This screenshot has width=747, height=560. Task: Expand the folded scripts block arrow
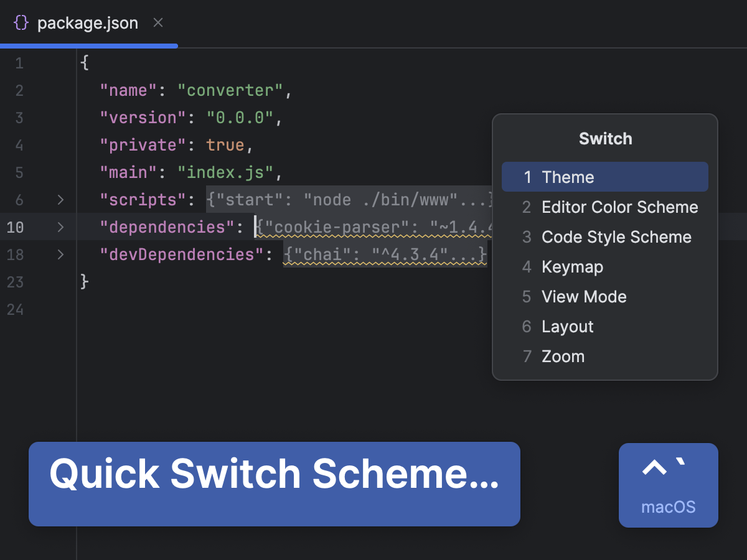click(x=60, y=200)
